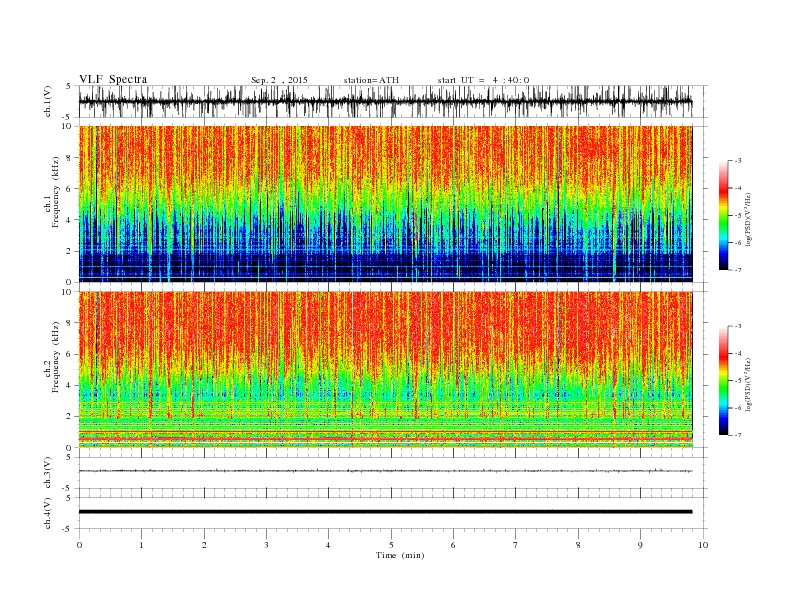Click the "5" tick on the time axis
792x612 pixels.
(x=391, y=545)
